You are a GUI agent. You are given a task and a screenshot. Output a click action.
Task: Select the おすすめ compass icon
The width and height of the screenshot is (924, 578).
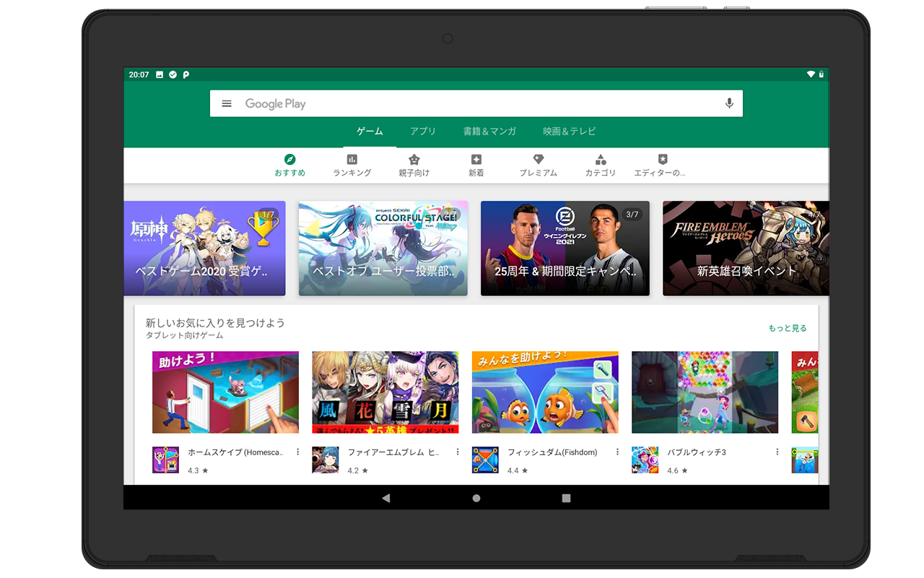click(289, 160)
